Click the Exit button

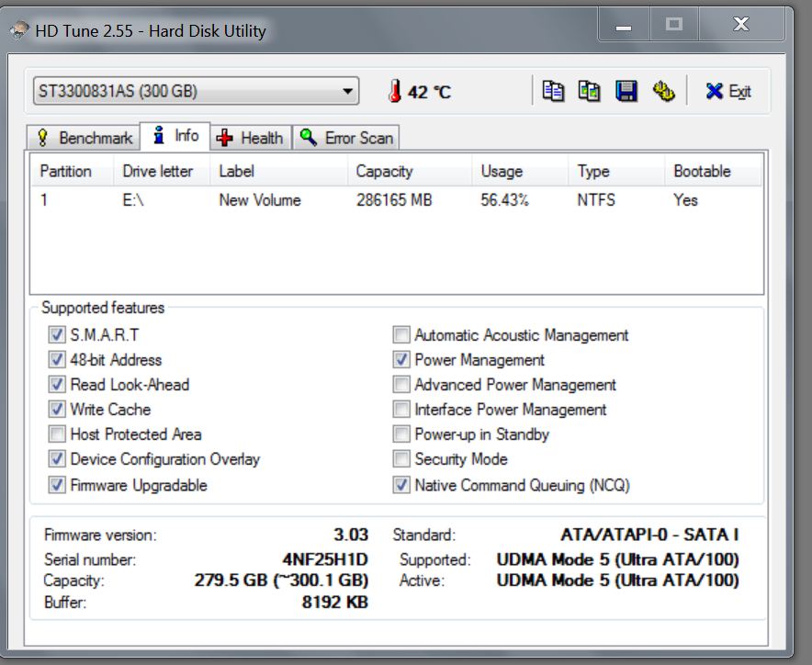pos(727,92)
